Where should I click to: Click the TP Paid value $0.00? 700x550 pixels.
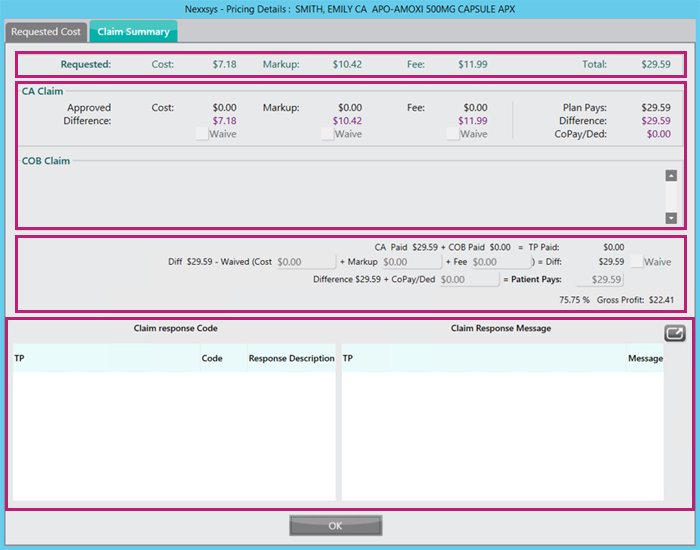point(614,247)
